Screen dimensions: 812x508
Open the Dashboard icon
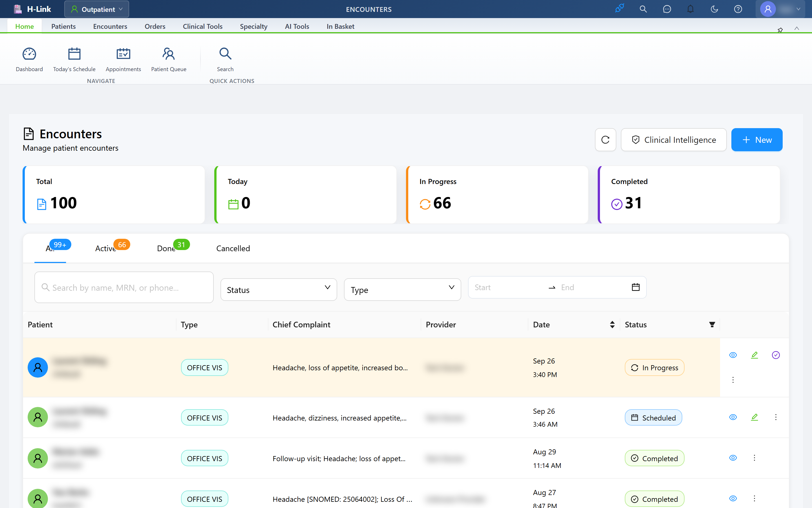(29, 60)
